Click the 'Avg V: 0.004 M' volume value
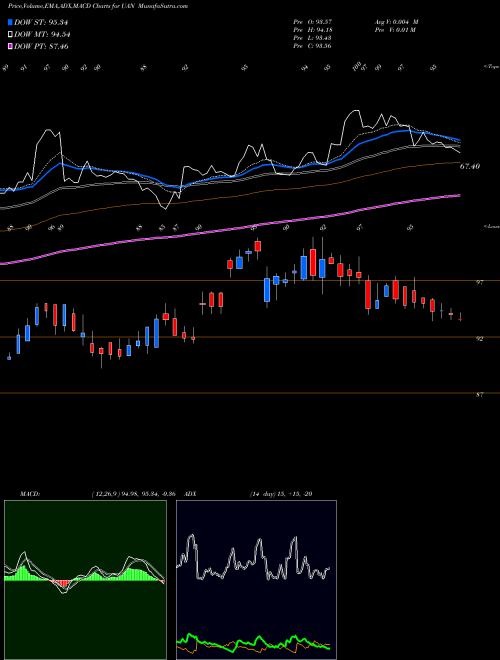This screenshot has height=660, width=500. coord(396,22)
